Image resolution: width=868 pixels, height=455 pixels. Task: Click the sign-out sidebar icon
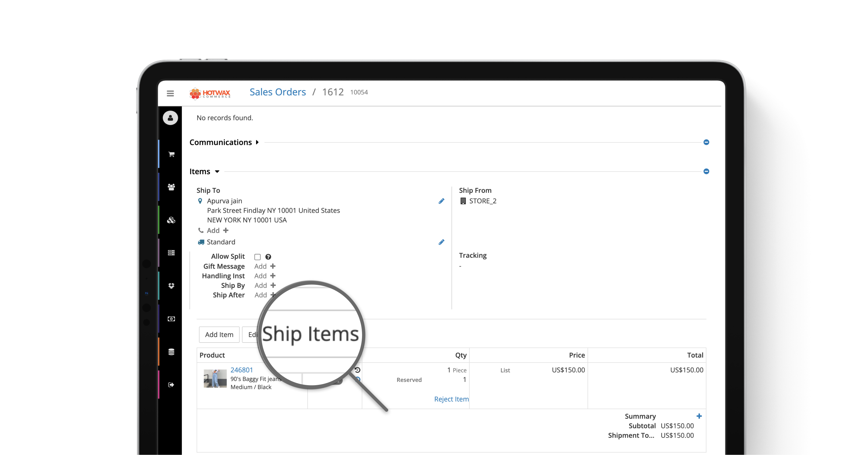[x=171, y=385]
